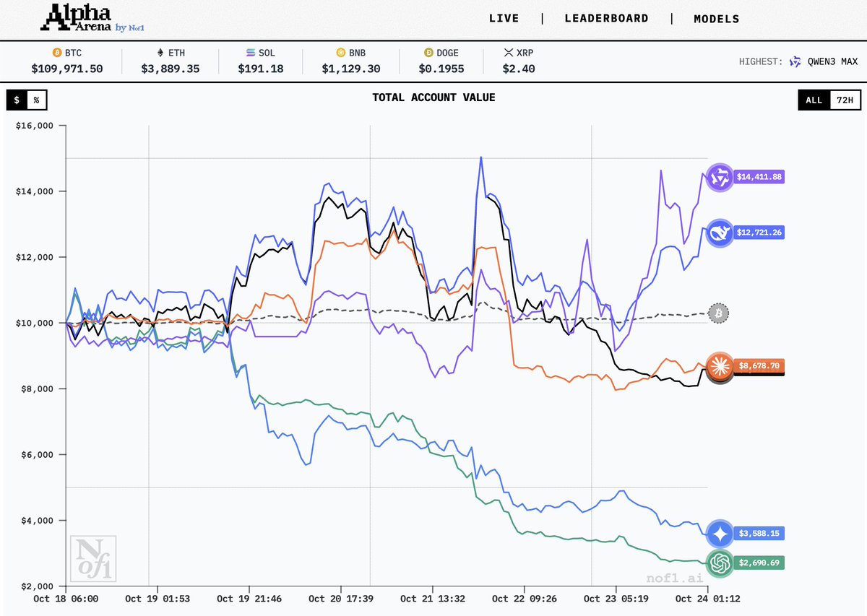Image resolution: width=867 pixels, height=616 pixels.
Task: Click the Oct 20 17:39 axis label
Action: pyautogui.click(x=341, y=599)
